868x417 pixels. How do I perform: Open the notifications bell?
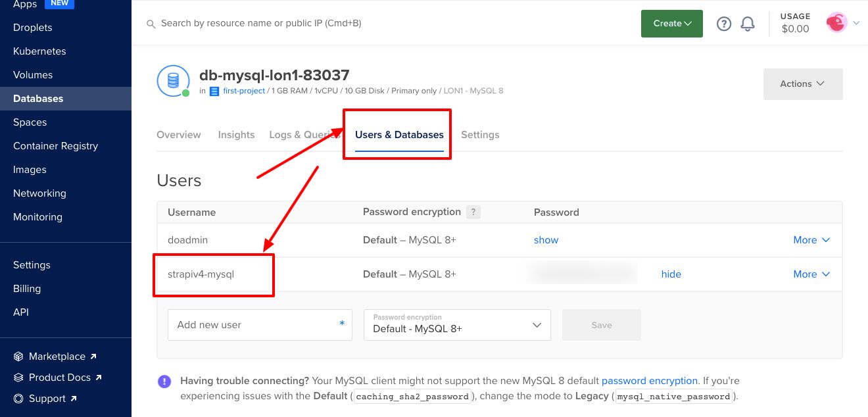point(748,24)
